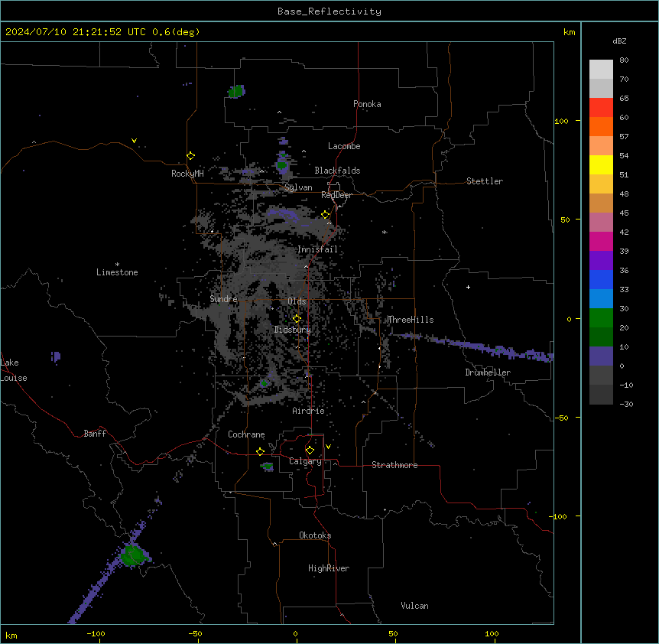The image size is (659, 644).
Task: Select the Blackfalds label
Action: coord(337,171)
